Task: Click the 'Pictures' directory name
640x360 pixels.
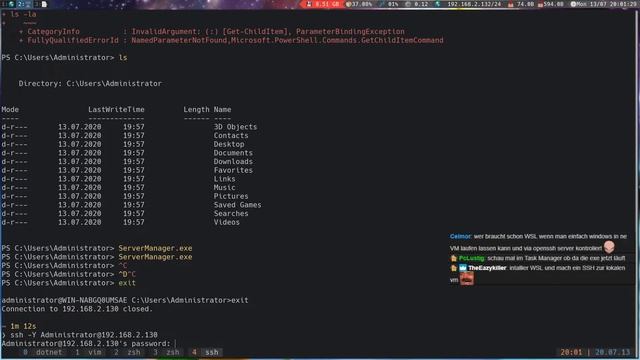Action: point(231,196)
